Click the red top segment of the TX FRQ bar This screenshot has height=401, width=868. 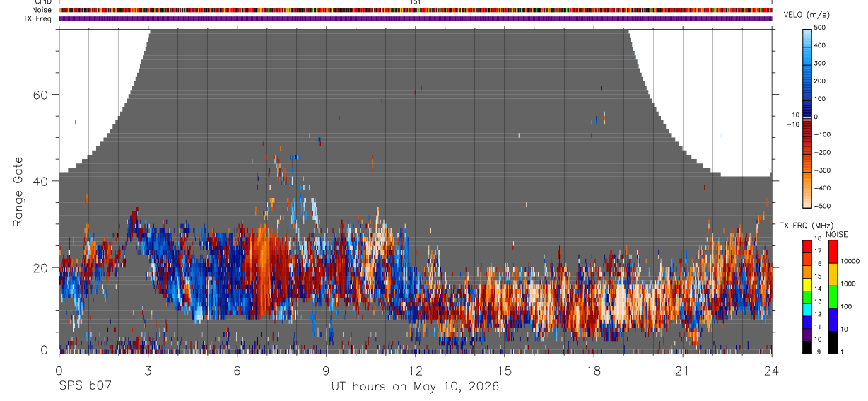[x=807, y=247]
